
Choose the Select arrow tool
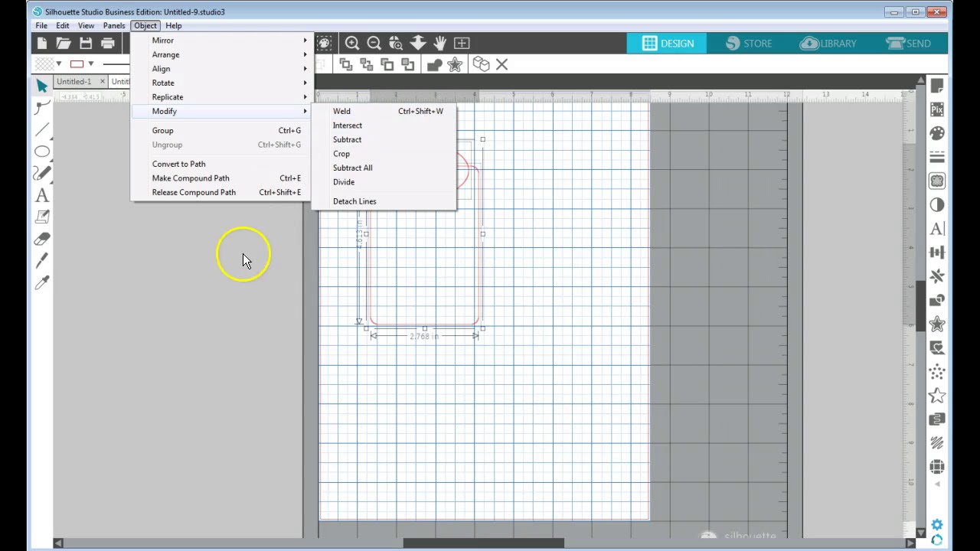[42, 85]
